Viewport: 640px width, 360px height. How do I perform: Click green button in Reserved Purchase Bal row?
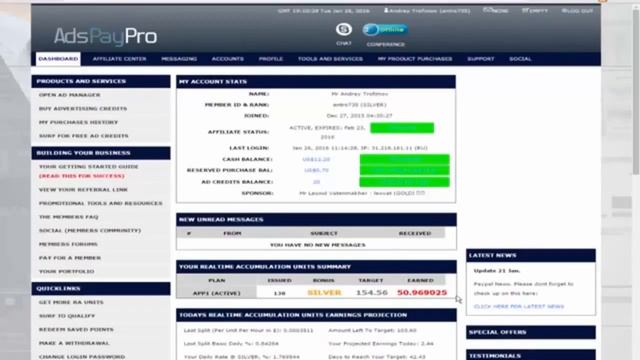(404, 170)
